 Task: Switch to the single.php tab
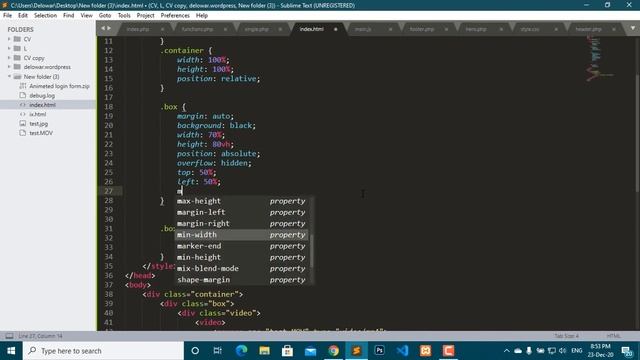[x=257, y=29]
